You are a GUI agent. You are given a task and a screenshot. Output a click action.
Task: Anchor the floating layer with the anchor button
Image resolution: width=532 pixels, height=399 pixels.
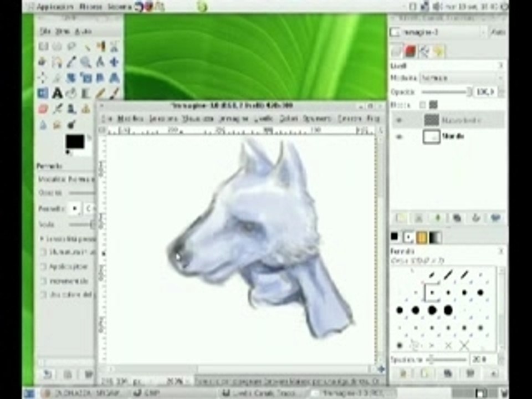tap(475, 218)
